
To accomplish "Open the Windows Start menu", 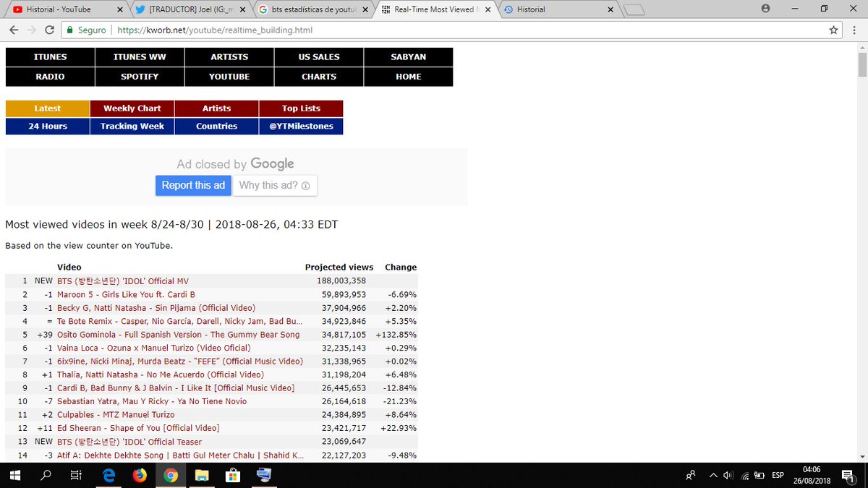I will (14, 475).
